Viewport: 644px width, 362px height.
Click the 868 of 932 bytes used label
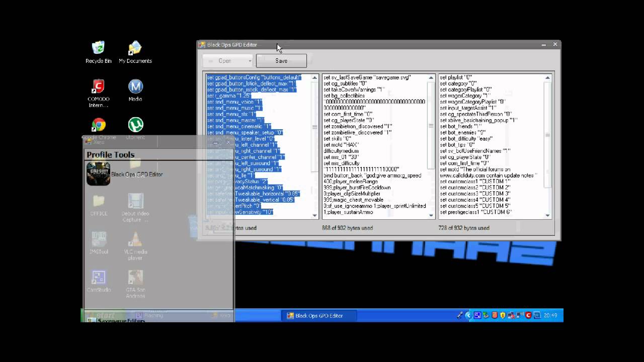pos(347,228)
